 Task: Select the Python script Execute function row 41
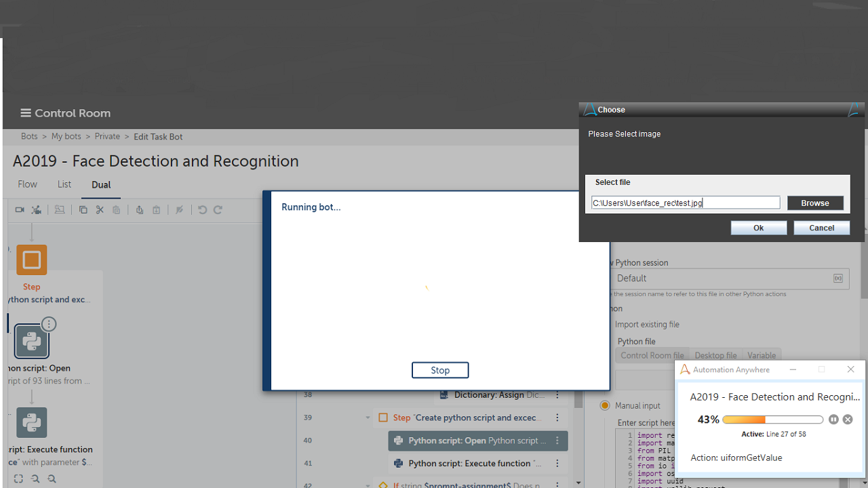pyautogui.click(x=478, y=464)
